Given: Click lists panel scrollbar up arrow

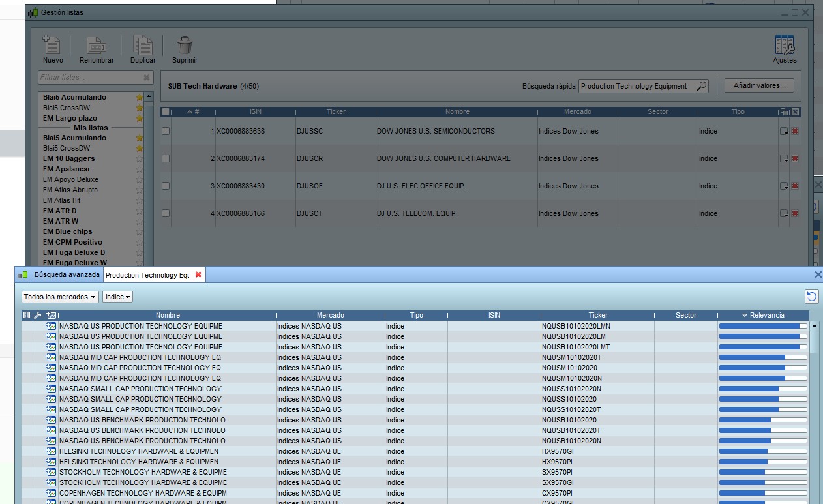Looking at the screenshot, I should tap(149, 96).
